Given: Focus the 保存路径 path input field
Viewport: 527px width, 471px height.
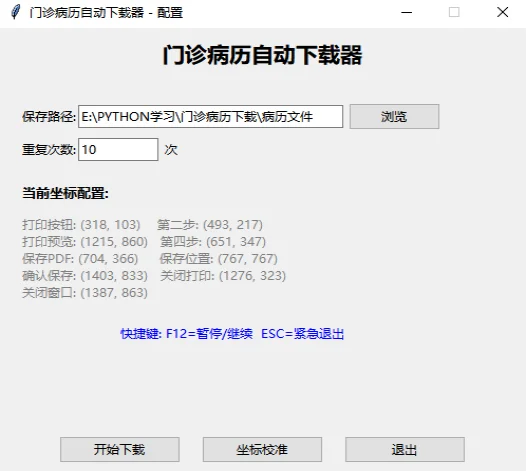Looking at the screenshot, I should (x=210, y=116).
